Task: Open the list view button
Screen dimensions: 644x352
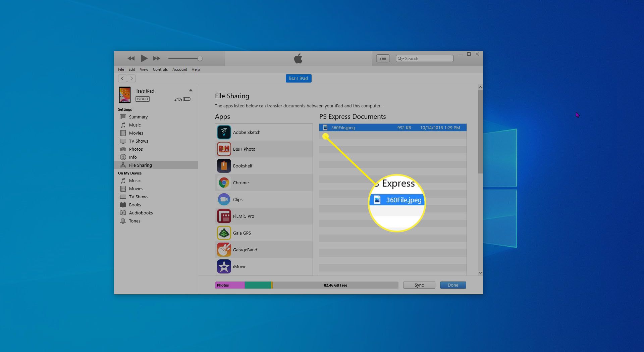Action: [x=383, y=58]
